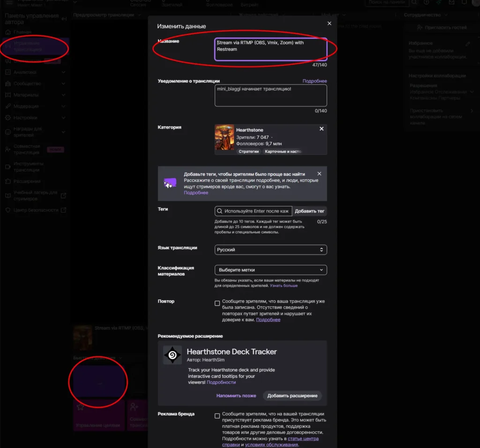Collapse the creator dashboard sidebar
The image size is (480, 448).
64,19
